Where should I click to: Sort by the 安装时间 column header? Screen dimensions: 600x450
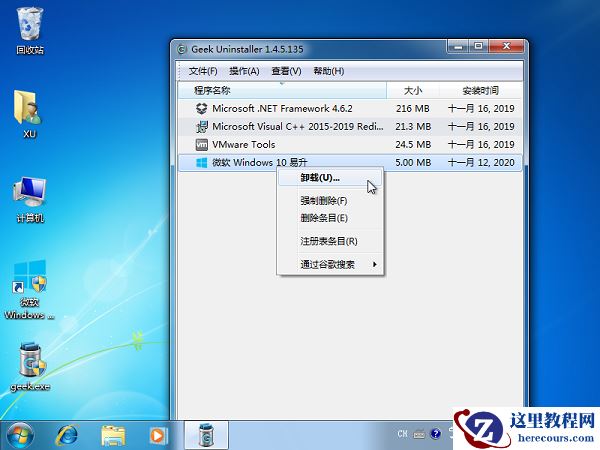481,91
